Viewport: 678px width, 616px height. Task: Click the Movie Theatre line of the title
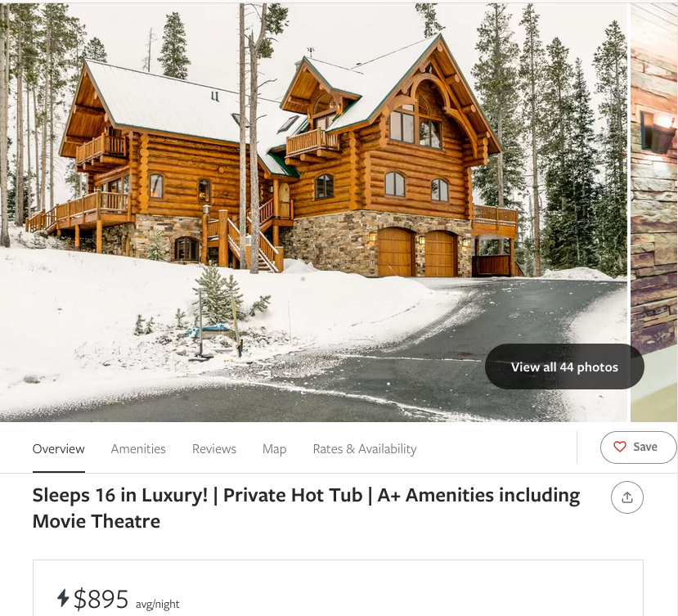tap(97, 521)
